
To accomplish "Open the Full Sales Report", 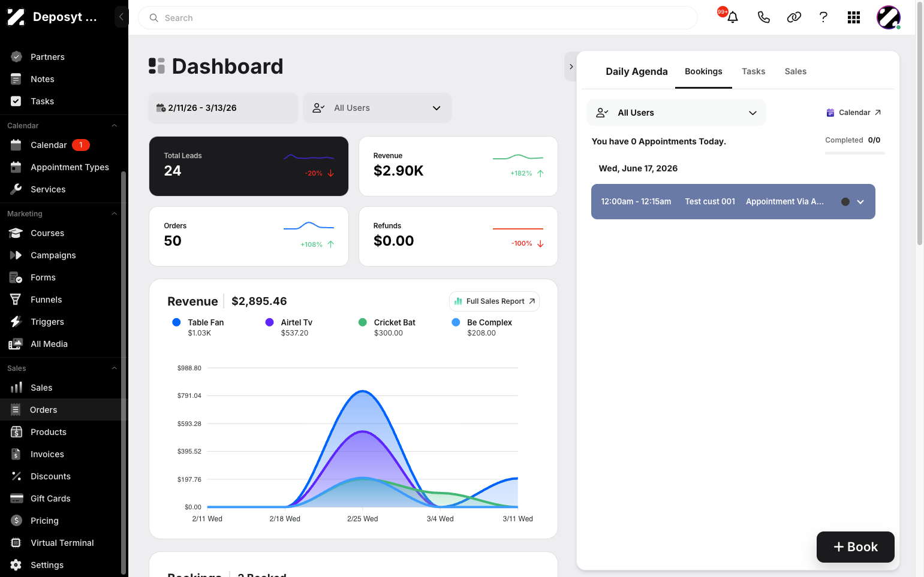I will (495, 301).
